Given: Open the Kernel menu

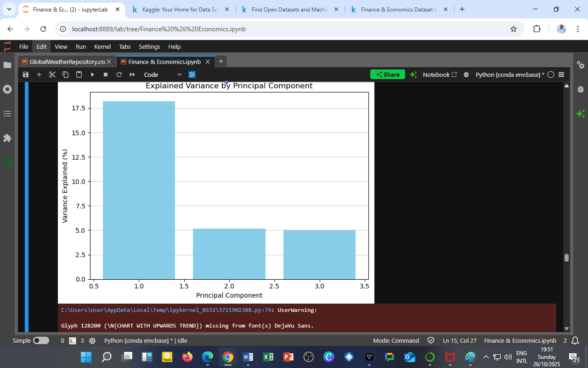Looking at the screenshot, I should 102,46.
